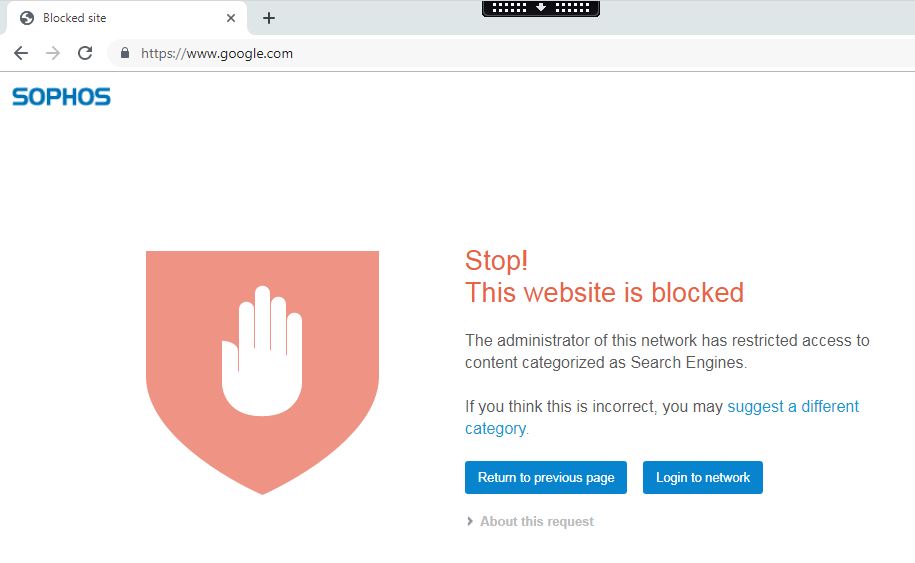Click Login to network

pyautogui.click(x=703, y=477)
